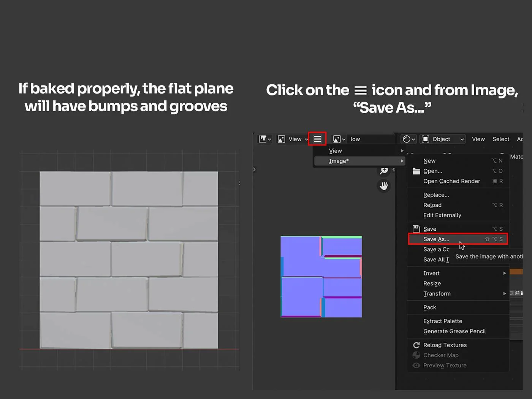The width and height of the screenshot is (532, 399).
Task: Open the 3D viewport Select menu
Action: (x=501, y=139)
